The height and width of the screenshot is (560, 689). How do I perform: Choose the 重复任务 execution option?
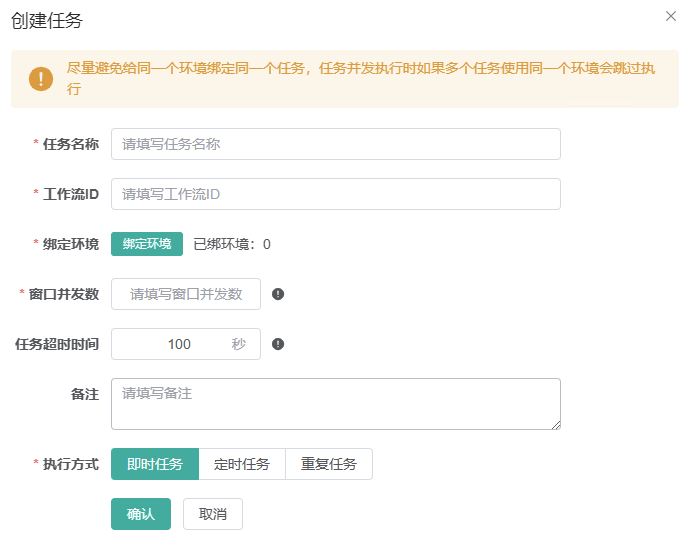point(329,464)
